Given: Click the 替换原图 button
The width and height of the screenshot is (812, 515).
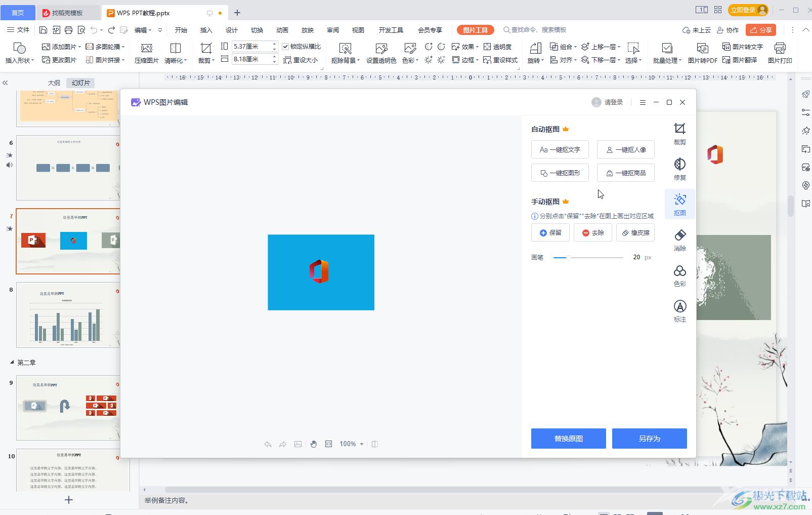Looking at the screenshot, I should tap(568, 439).
